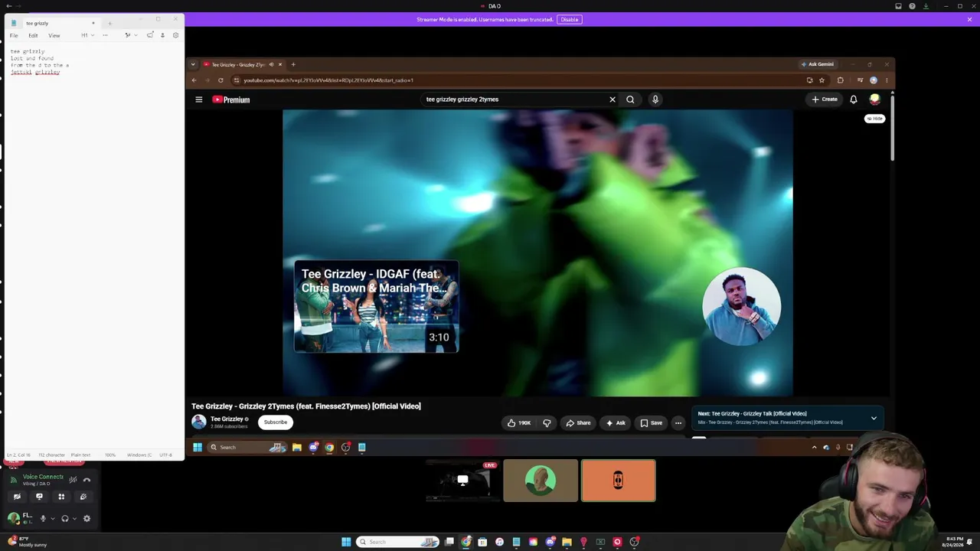Save the video to a playlist

click(x=652, y=422)
